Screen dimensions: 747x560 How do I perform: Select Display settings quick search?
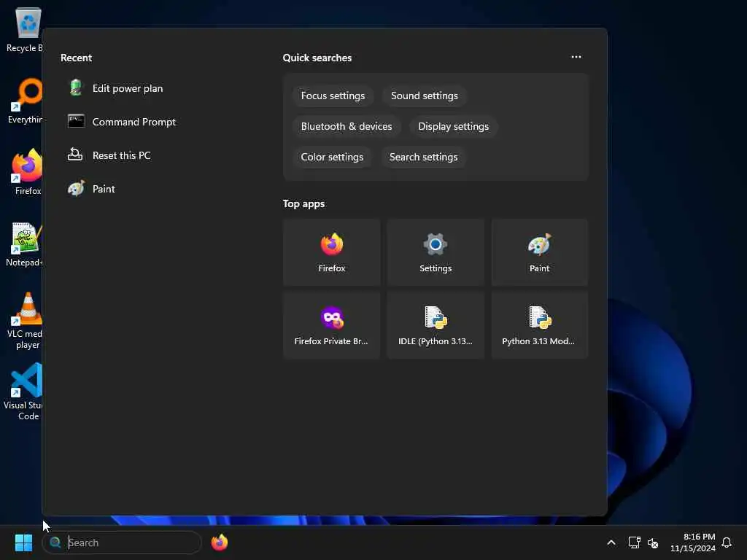tap(454, 126)
